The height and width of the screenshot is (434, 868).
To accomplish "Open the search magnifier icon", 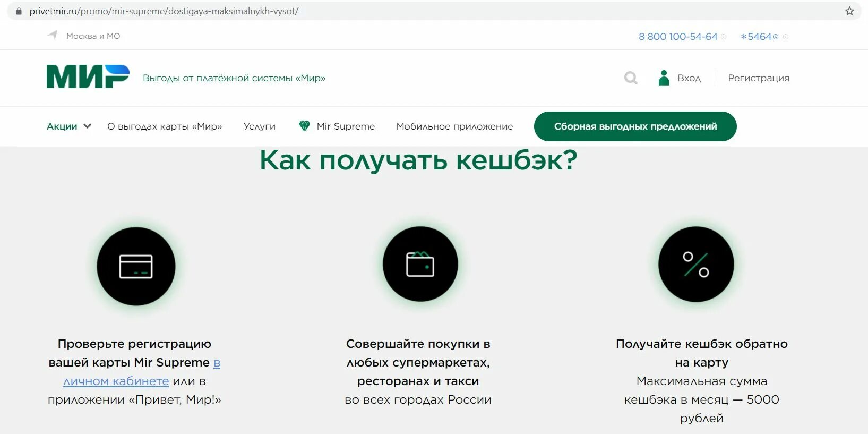I will tap(631, 78).
